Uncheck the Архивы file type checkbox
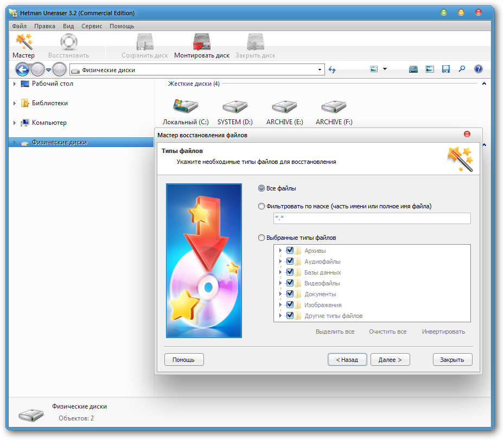 (x=290, y=251)
